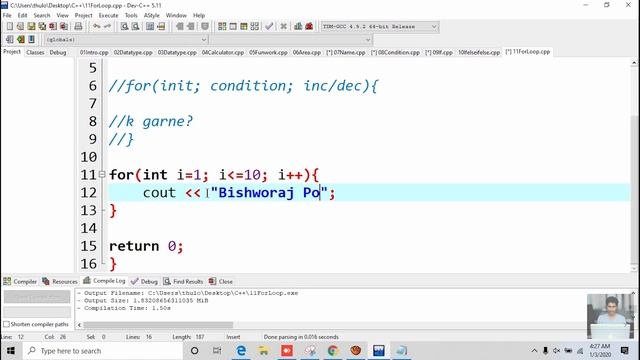The width and height of the screenshot is (640, 360).
Task: Switch to the Classes sidebar tab
Action: click(35, 53)
